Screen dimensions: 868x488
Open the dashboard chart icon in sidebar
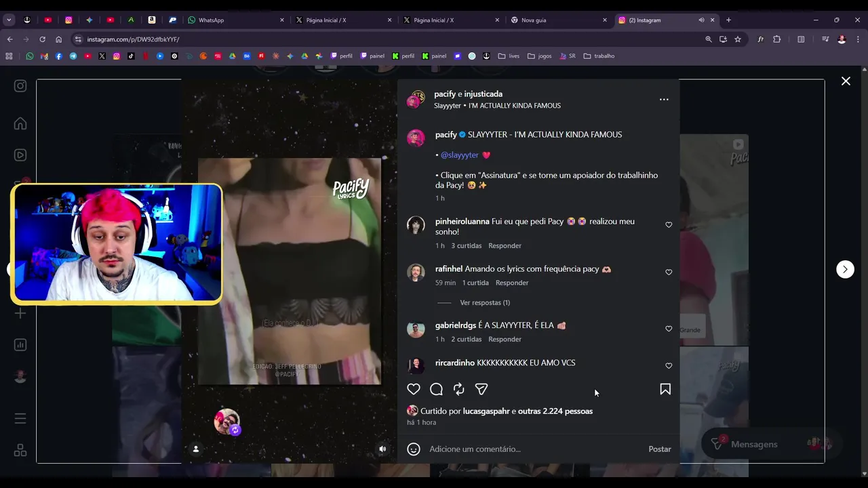click(x=20, y=345)
